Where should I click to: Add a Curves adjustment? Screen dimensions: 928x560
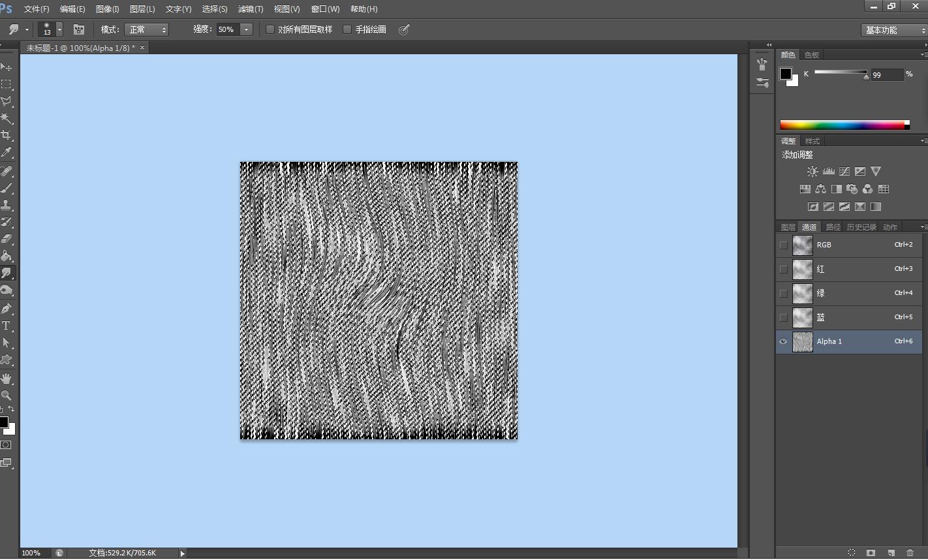844,172
